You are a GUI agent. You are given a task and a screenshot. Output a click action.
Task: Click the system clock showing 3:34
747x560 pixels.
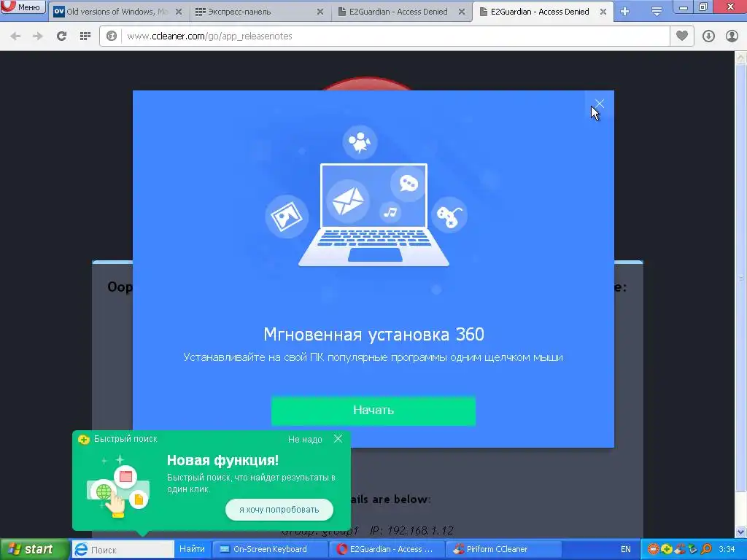[727, 549]
